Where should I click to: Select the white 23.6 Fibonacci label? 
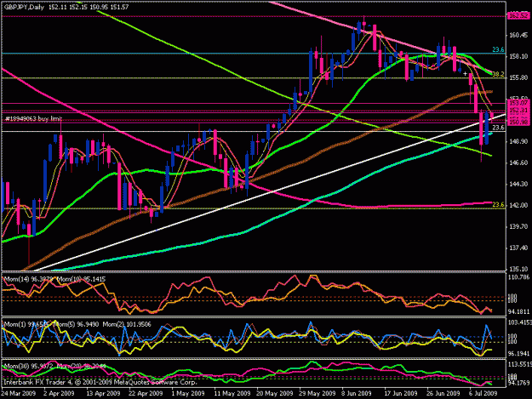pyautogui.click(x=498, y=128)
